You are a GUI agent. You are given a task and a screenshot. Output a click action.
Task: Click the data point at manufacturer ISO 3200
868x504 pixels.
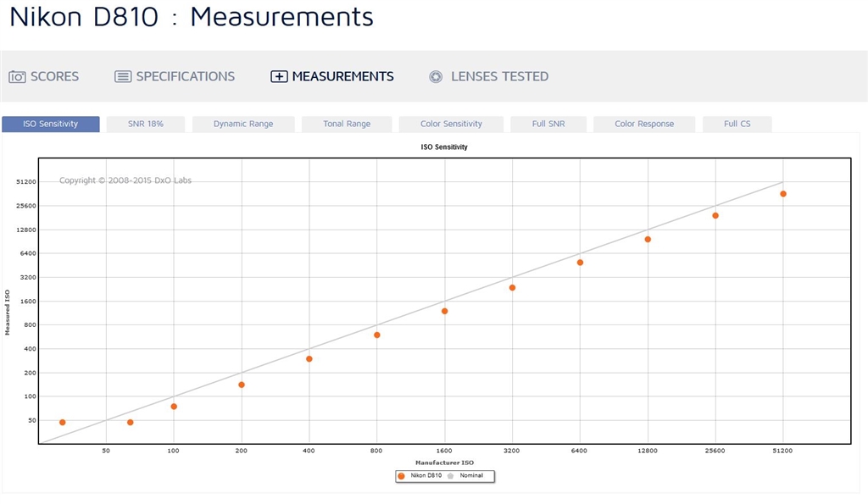(x=513, y=288)
